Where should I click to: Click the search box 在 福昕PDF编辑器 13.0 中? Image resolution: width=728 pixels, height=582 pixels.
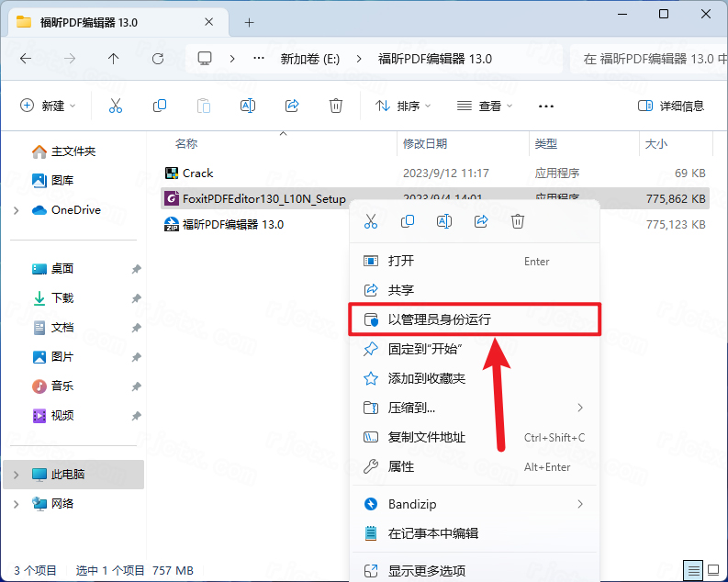650,59
